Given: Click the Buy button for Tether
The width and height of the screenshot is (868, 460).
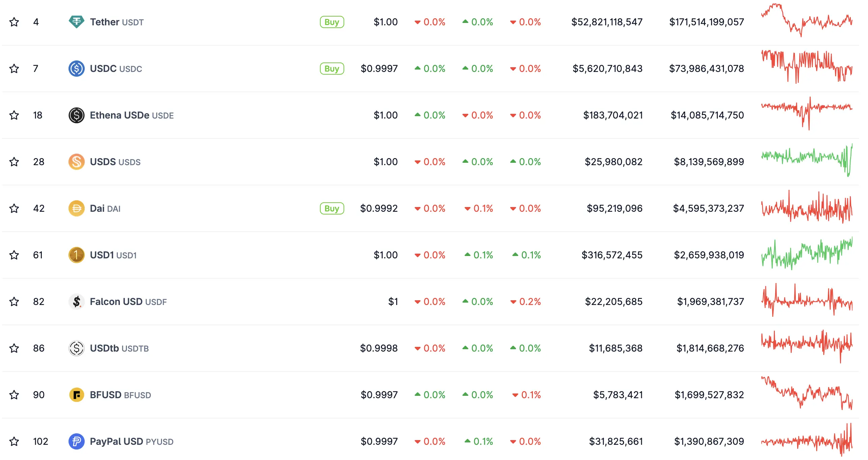Looking at the screenshot, I should [332, 22].
